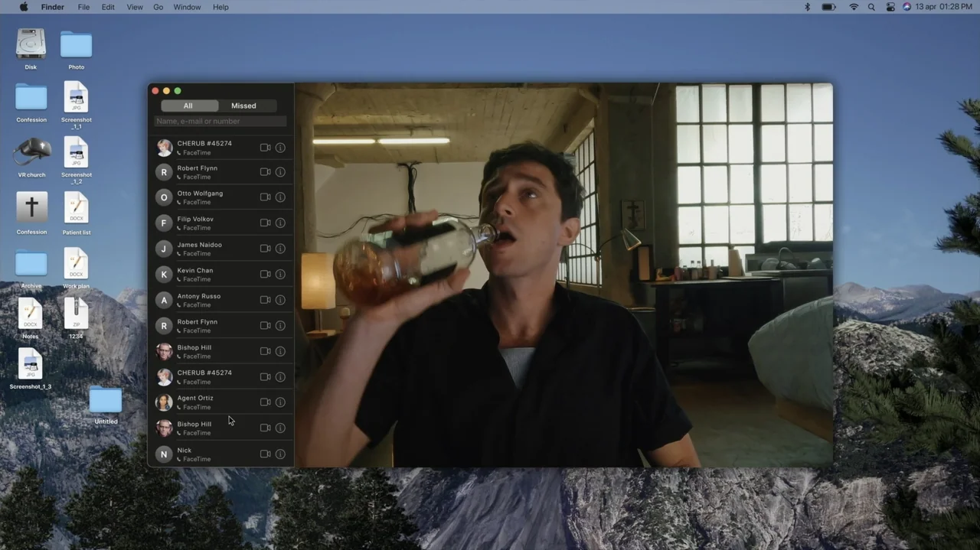Focus the Name, e-mail or number field

click(x=220, y=121)
